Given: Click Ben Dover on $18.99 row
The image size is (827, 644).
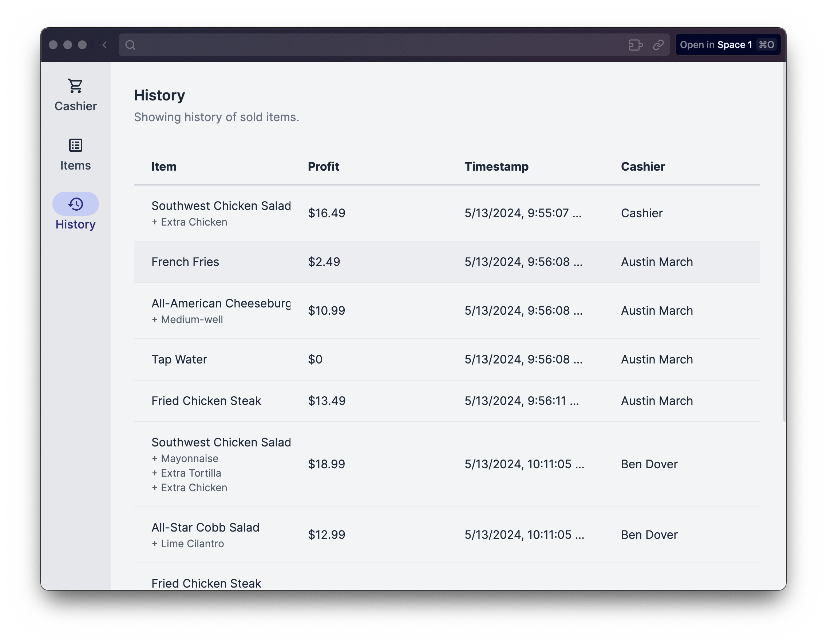Looking at the screenshot, I should point(649,464).
